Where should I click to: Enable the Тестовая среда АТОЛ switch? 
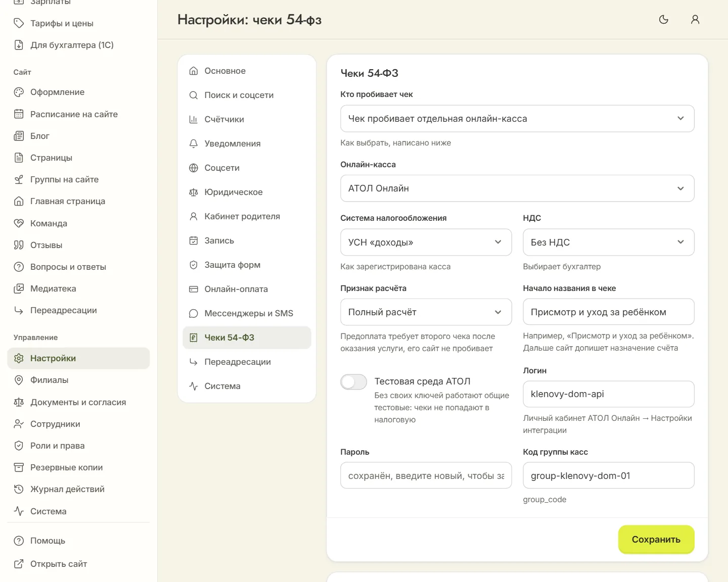(353, 382)
